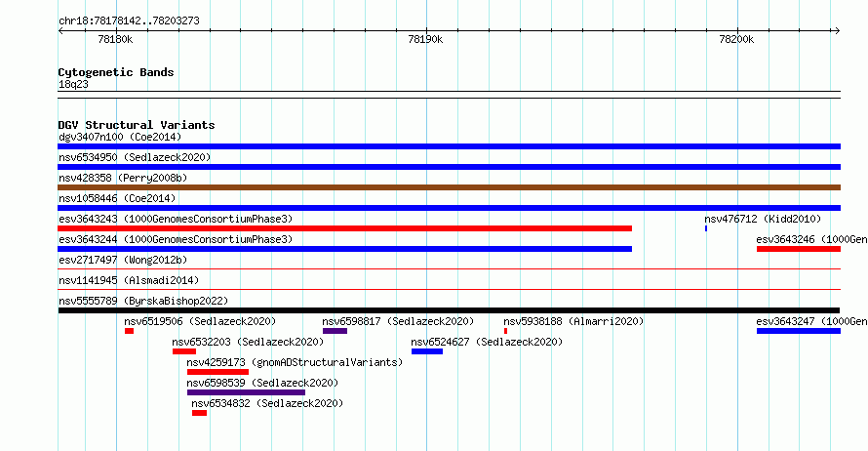The image size is (868, 451).
Task: Click the blue bar under dgv3407n100
Action: tap(449, 146)
